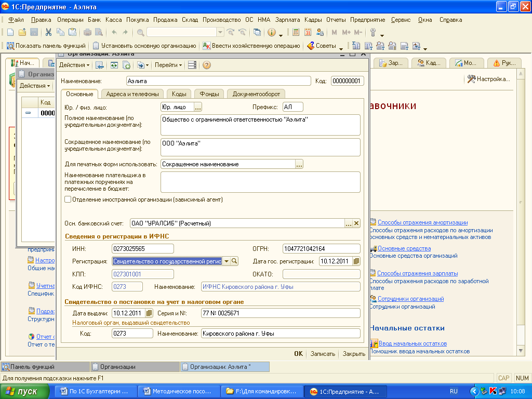Open the Перейти dropdown in form toolbar
Screen dimensions: 532x399
[168, 65]
